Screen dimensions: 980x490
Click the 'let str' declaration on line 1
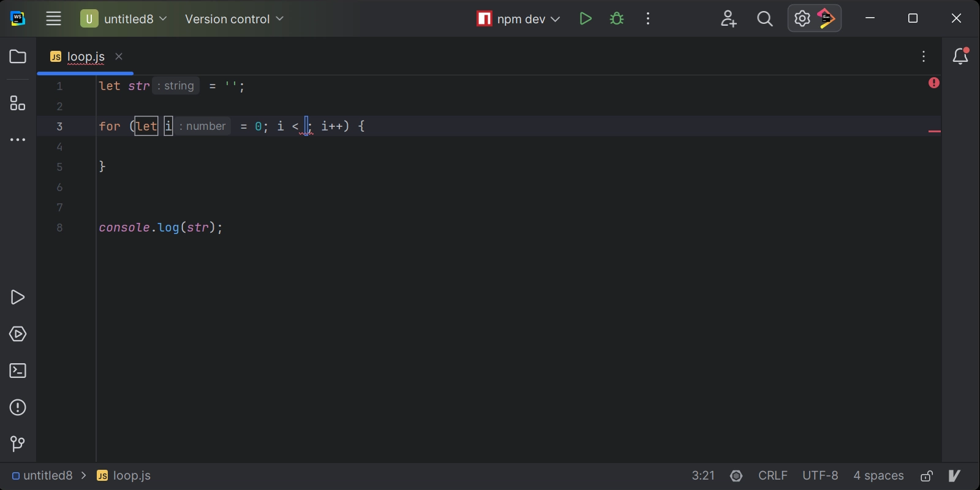(124, 86)
